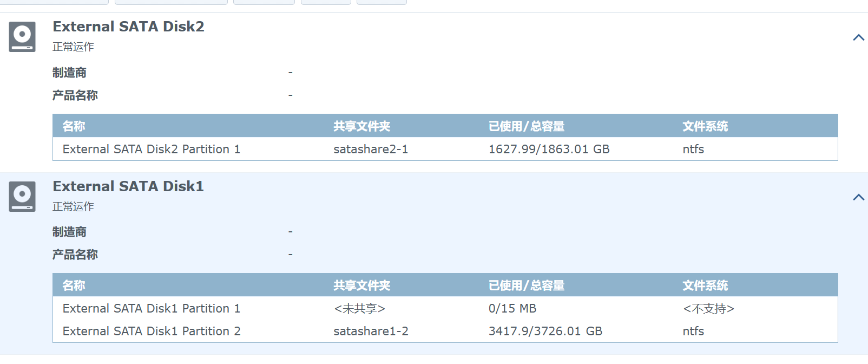Click 共享文件夹 column header in Disk1 table
868x364 pixels.
(x=361, y=285)
